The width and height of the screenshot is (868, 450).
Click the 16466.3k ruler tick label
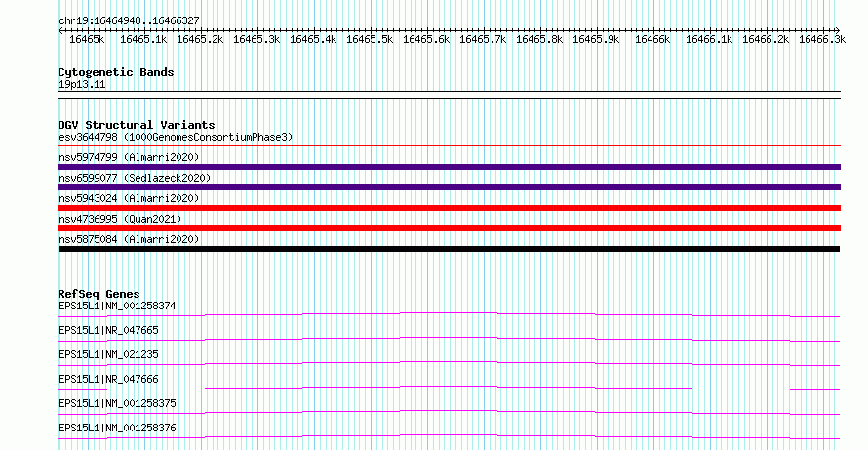pyautogui.click(x=822, y=39)
